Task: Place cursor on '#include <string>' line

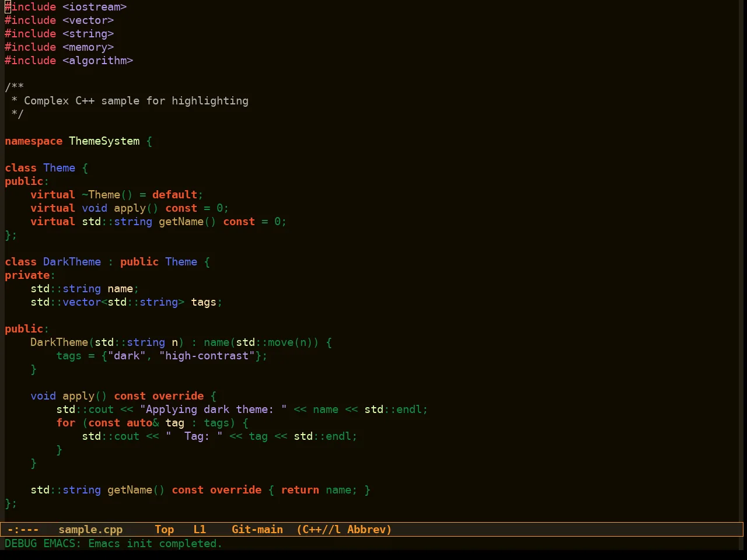Action: pyautogui.click(x=60, y=34)
